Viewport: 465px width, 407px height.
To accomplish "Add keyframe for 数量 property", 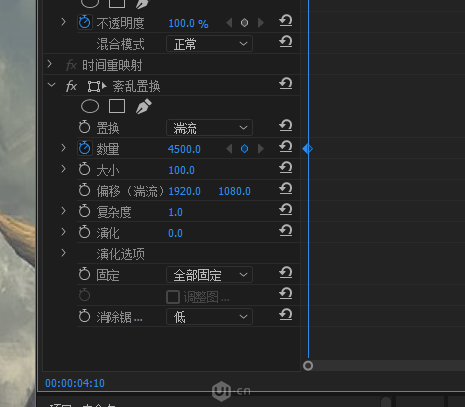I will pos(244,149).
